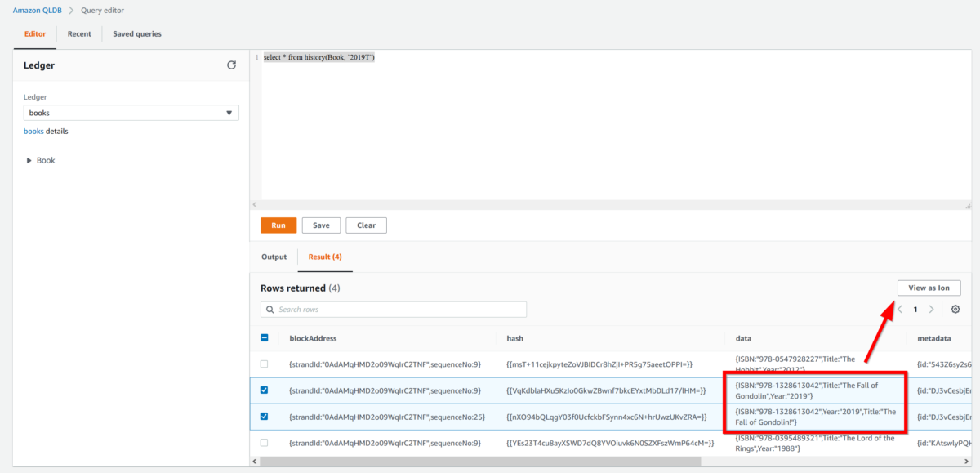980x473 pixels.
Task: Select the Lord of the Rings row checkbox
Action: (264, 443)
